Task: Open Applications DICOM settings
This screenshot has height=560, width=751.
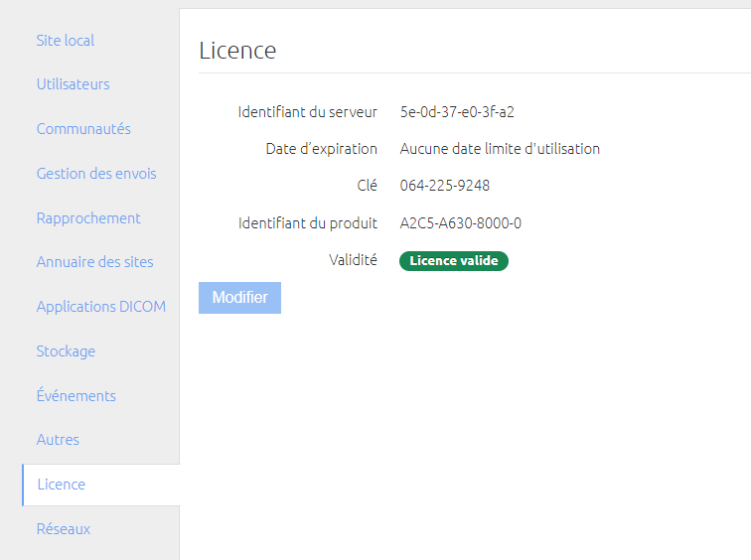Action: (x=101, y=307)
